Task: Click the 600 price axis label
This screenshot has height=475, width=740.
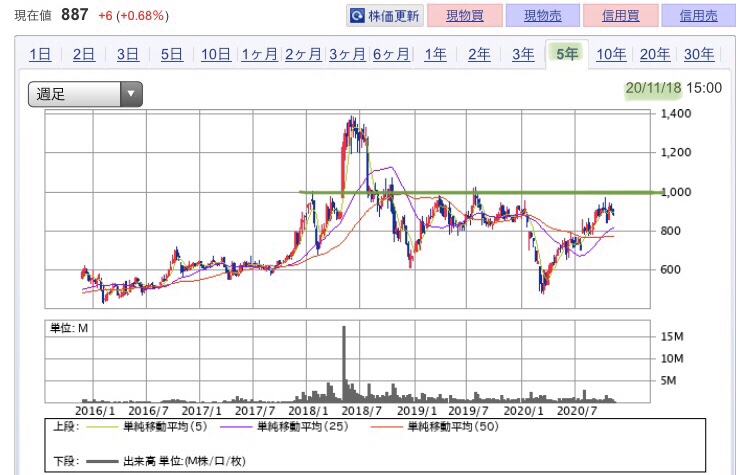Action: pyautogui.click(x=670, y=270)
